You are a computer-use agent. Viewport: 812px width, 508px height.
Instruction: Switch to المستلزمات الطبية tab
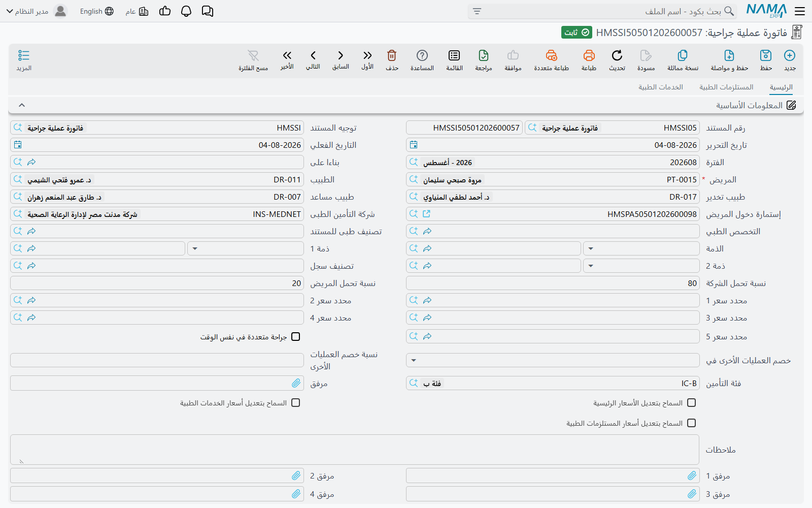[x=726, y=87]
